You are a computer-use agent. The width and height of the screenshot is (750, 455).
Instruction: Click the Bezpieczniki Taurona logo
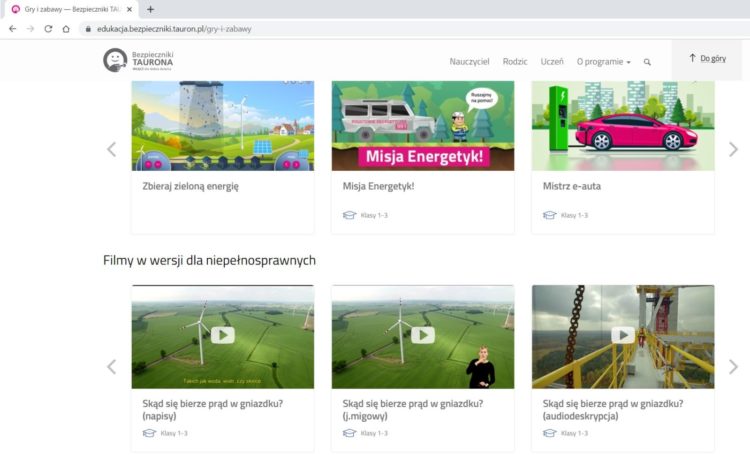[138, 60]
